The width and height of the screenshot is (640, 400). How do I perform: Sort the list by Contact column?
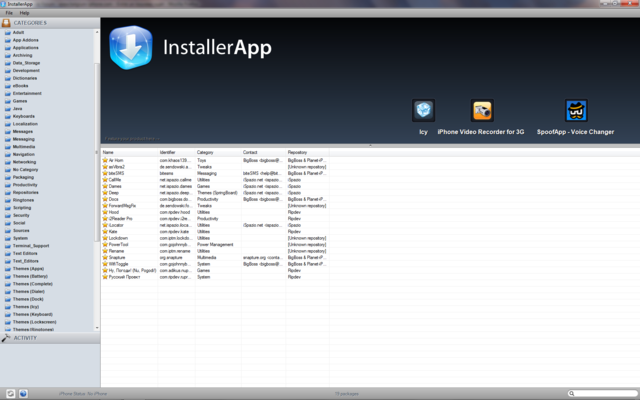[x=263, y=152]
